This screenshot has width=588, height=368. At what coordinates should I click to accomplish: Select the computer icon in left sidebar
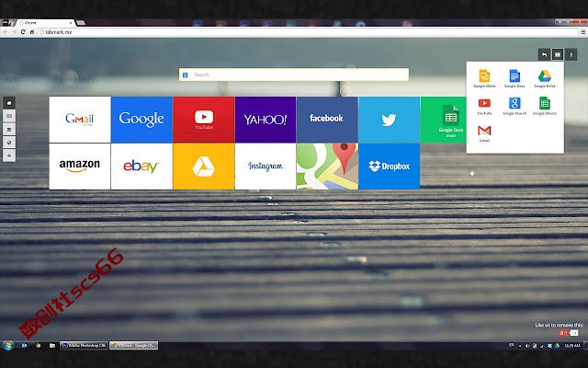9,129
